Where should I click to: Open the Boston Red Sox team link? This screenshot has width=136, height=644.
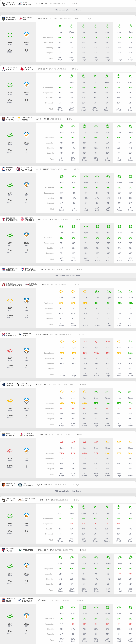click(27, 69)
